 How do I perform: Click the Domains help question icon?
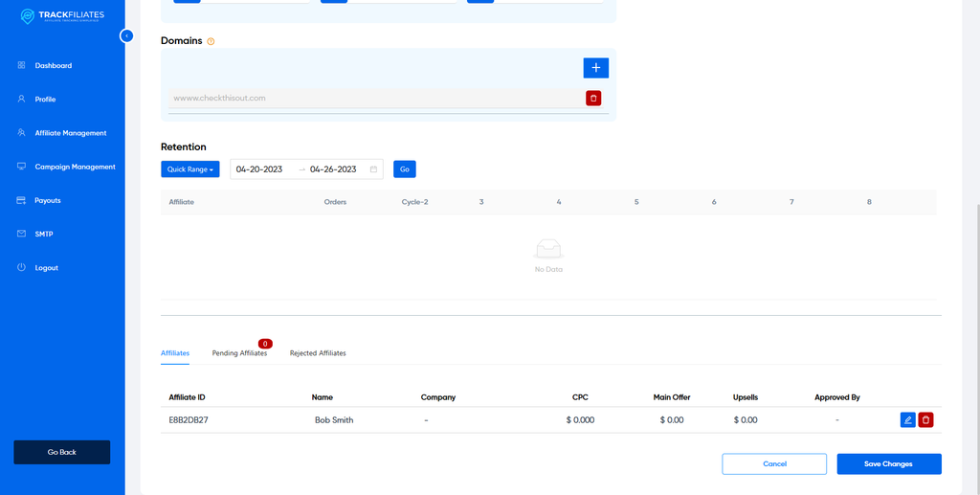(x=211, y=41)
